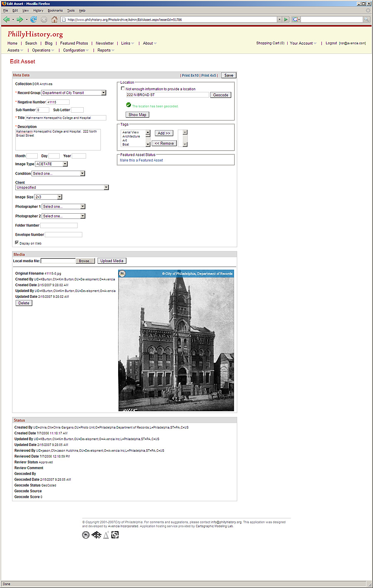Screen dimensions: 373x588
Task: Open the Record Group dropdown
Action: pyautogui.click(x=104, y=93)
